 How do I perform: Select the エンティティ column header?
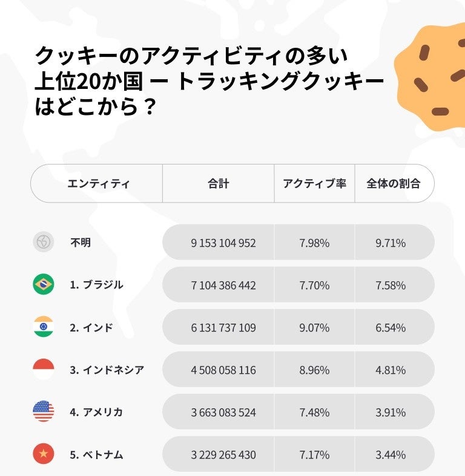(98, 184)
